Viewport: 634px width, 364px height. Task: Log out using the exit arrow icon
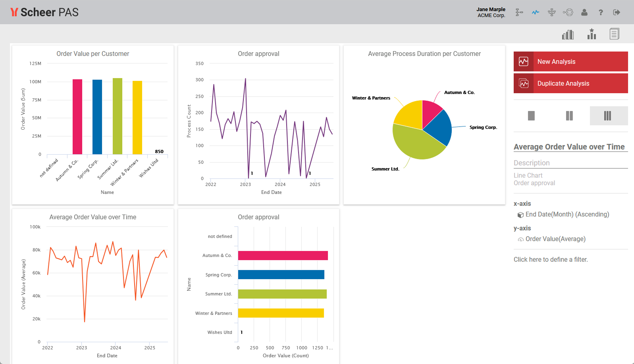[617, 12]
